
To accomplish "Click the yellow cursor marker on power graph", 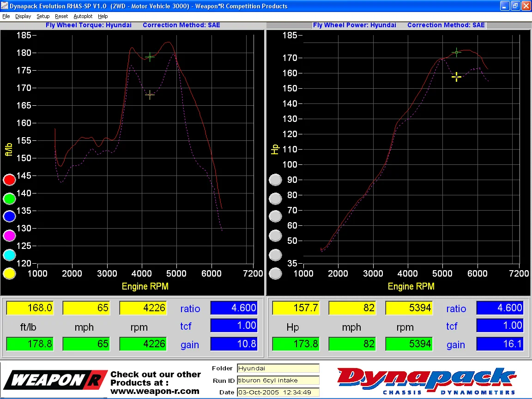I will 457,77.
